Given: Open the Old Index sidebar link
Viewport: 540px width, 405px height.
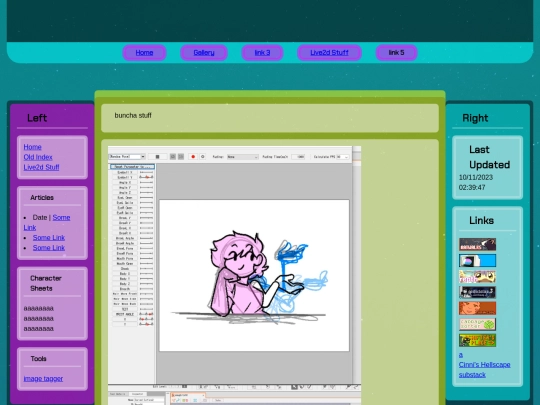Looking at the screenshot, I should pyautogui.click(x=38, y=157).
